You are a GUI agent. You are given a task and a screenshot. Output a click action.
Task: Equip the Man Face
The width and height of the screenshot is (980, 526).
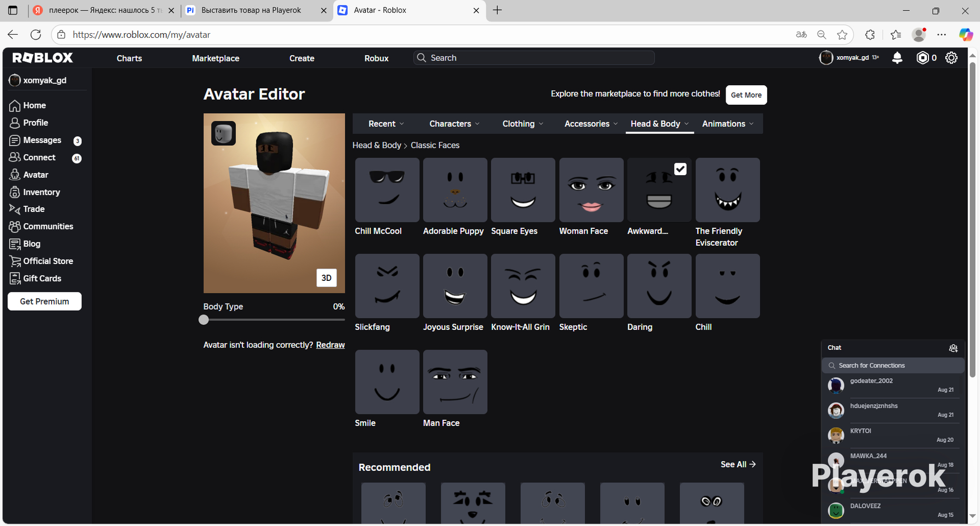tap(455, 382)
